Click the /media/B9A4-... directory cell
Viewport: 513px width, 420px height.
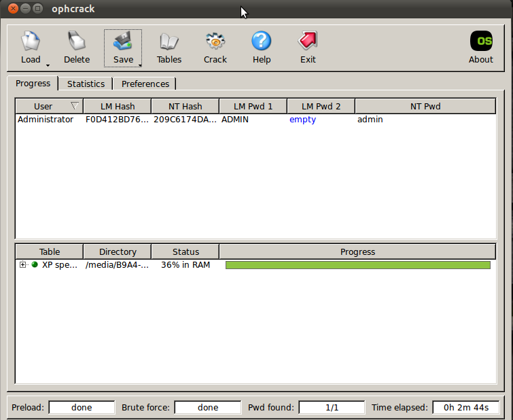[x=117, y=265]
